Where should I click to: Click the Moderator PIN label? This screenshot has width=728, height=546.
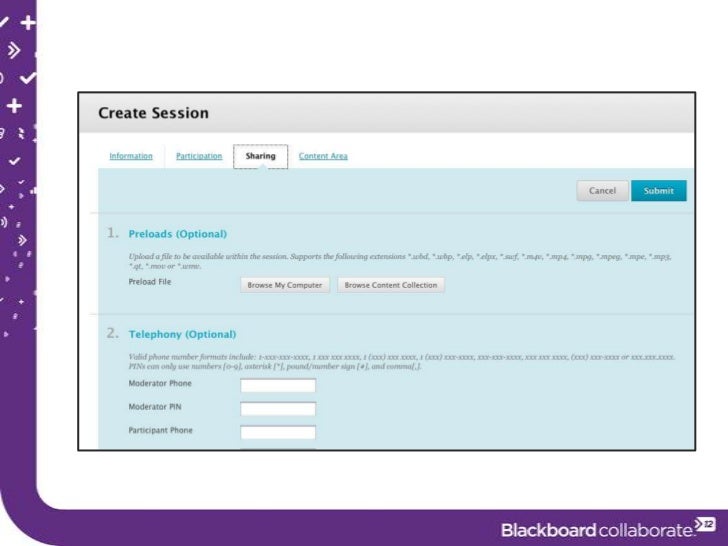[x=155, y=407]
